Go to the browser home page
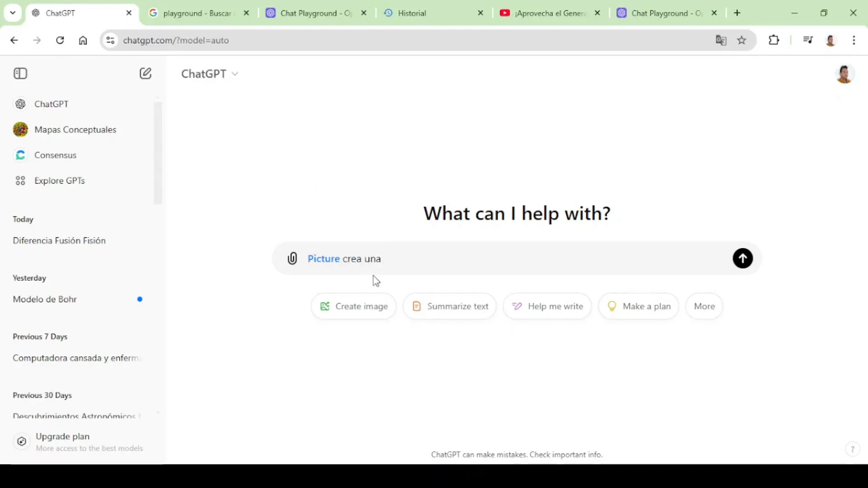 click(x=83, y=40)
